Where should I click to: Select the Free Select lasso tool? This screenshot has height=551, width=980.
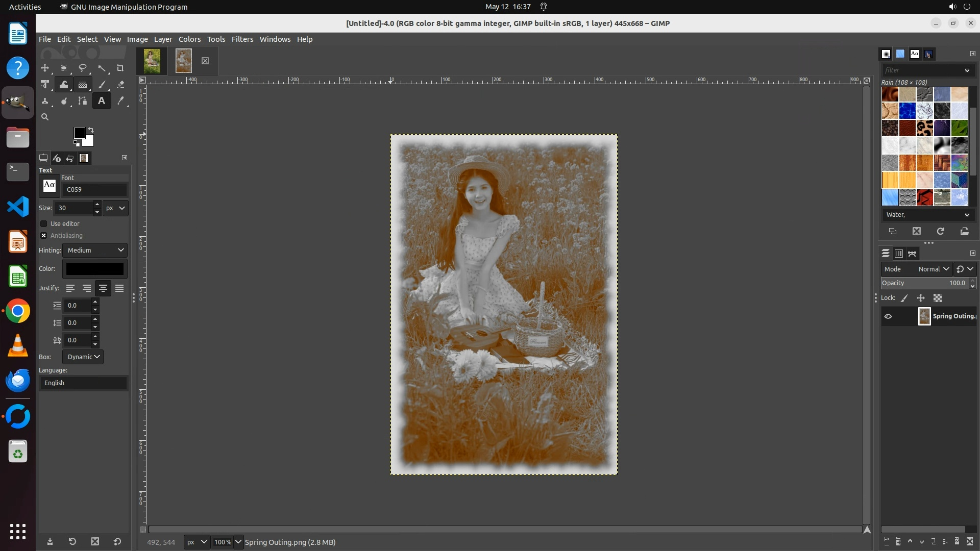(x=83, y=68)
